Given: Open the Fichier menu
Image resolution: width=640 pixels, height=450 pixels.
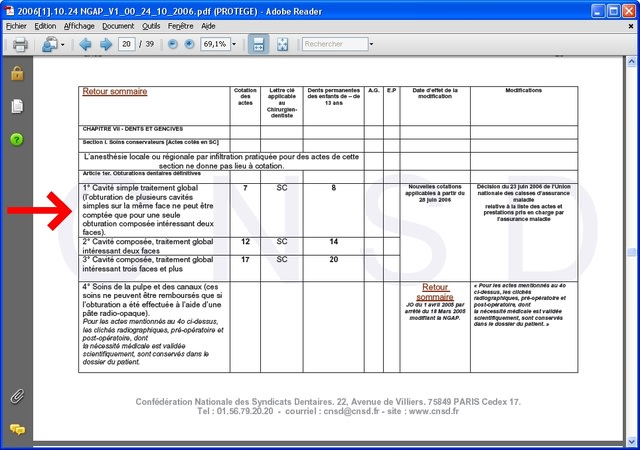Looking at the screenshot, I should tap(16, 26).
